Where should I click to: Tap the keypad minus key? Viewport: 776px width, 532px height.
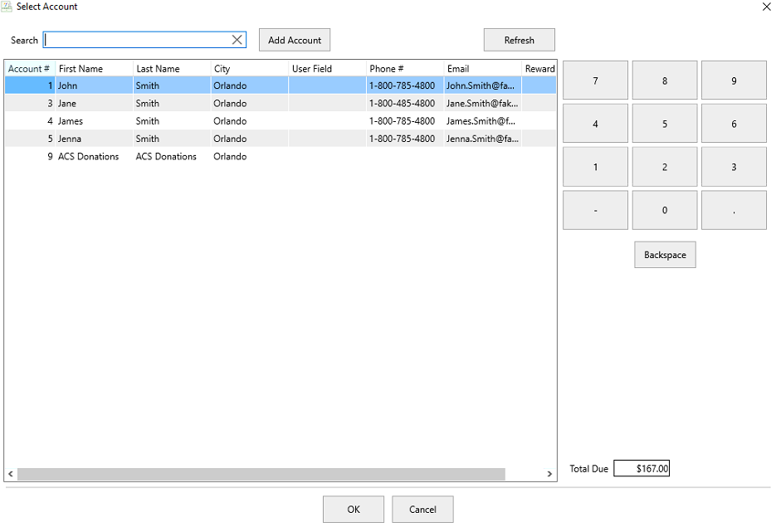pyautogui.click(x=595, y=210)
